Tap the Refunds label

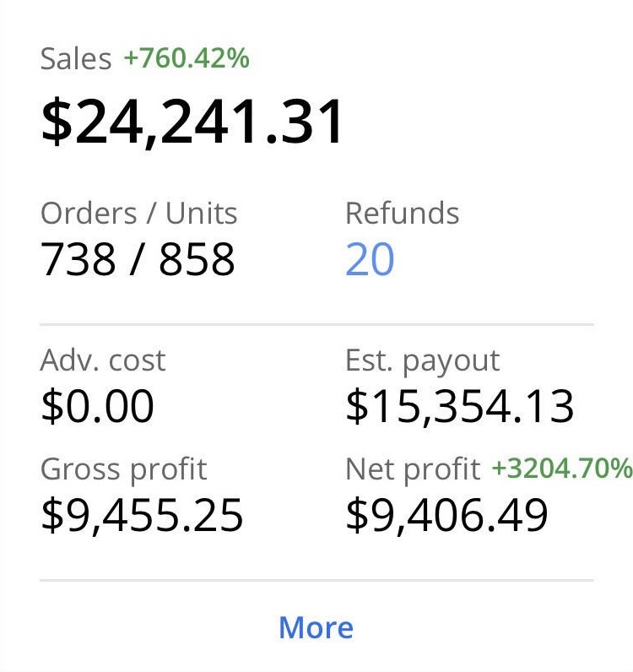(402, 214)
